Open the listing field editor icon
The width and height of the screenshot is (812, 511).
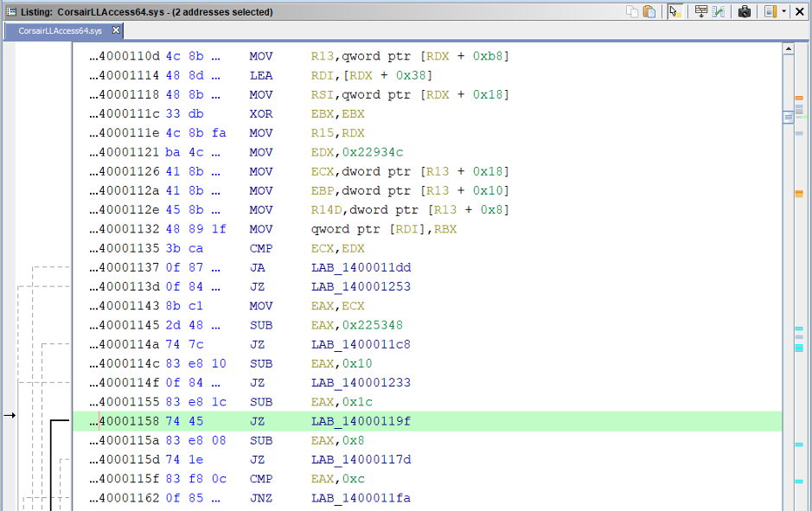pyautogui.click(x=701, y=11)
